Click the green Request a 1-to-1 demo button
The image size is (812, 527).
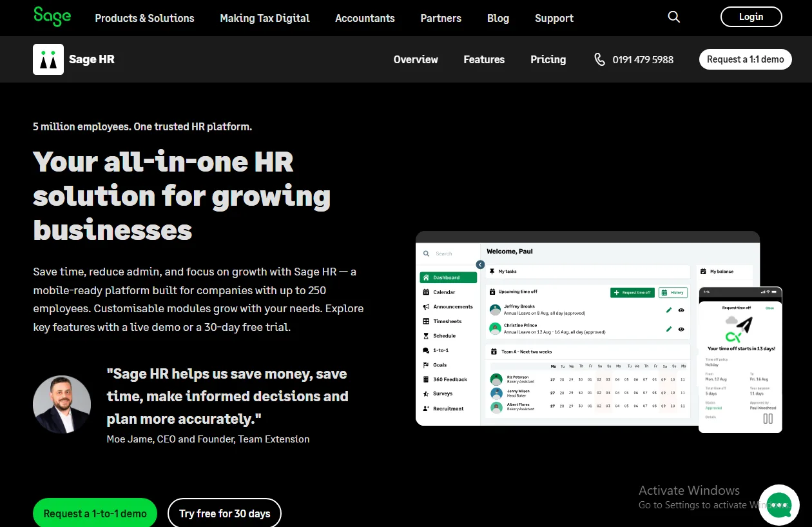point(95,513)
